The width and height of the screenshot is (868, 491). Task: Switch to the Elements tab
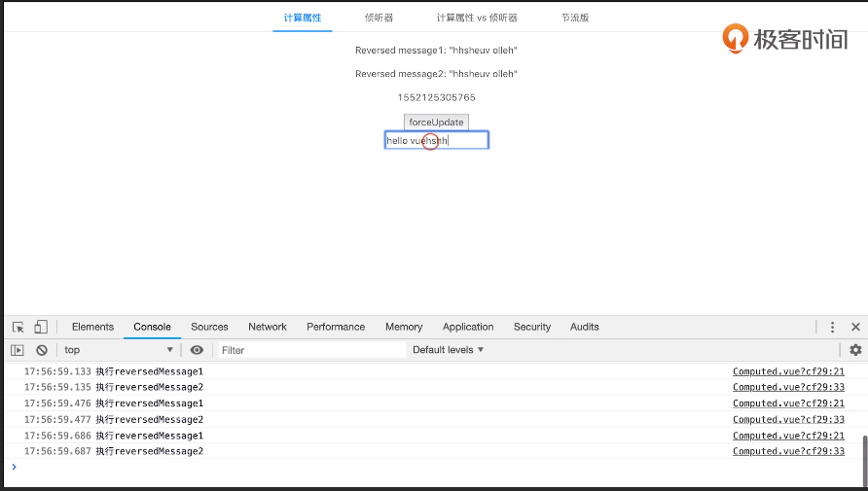[92, 327]
